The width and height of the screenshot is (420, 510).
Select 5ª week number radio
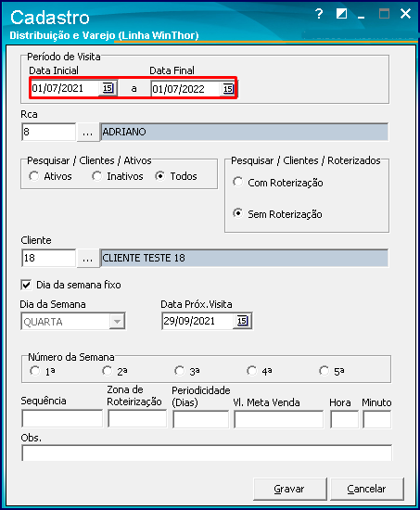point(324,371)
